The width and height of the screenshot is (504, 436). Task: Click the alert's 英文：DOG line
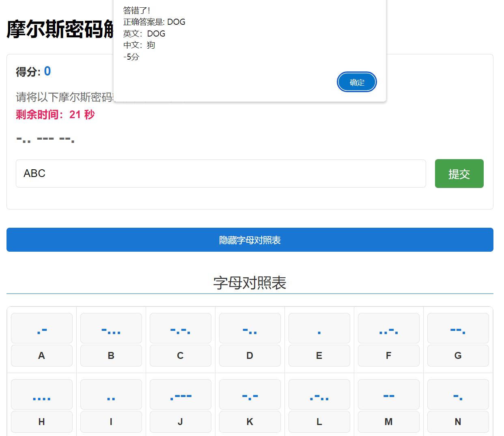pyautogui.click(x=144, y=34)
